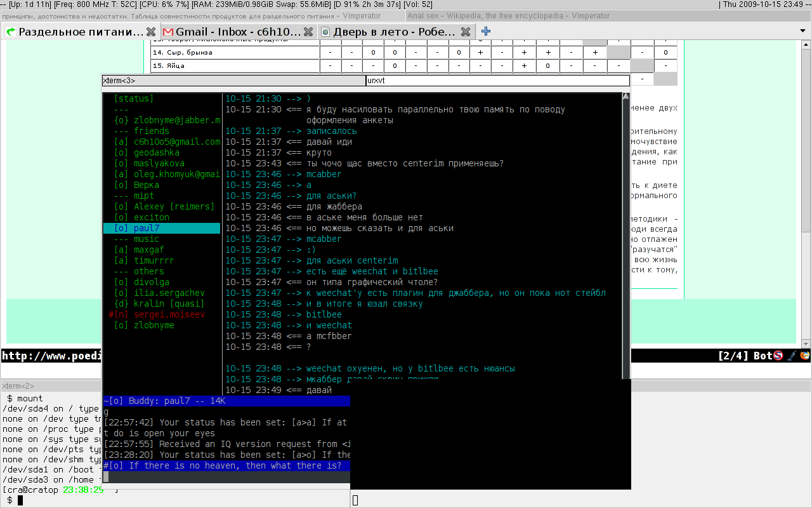Select the highlighted paul7 buddy entry

147,229
